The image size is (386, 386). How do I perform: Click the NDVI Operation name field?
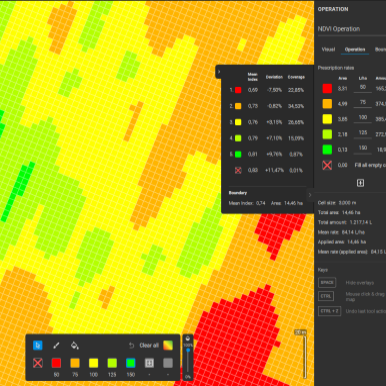[352, 29]
